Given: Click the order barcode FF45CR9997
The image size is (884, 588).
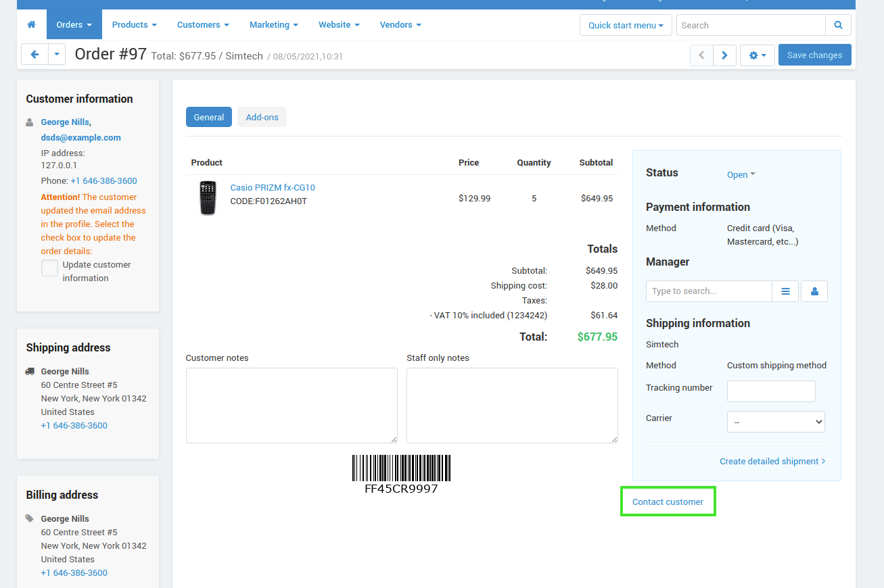Looking at the screenshot, I should pyautogui.click(x=401, y=474).
